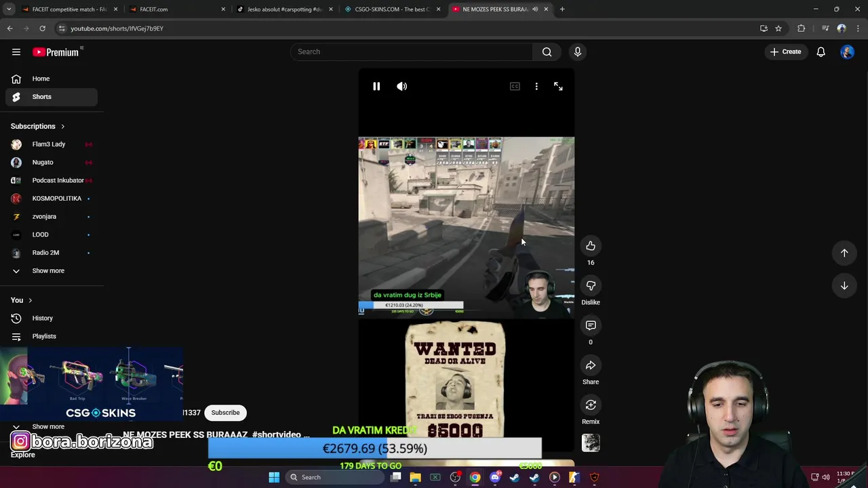Pause the playing Short video
Viewport: 868px width, 488px height.
coord(376,86)
